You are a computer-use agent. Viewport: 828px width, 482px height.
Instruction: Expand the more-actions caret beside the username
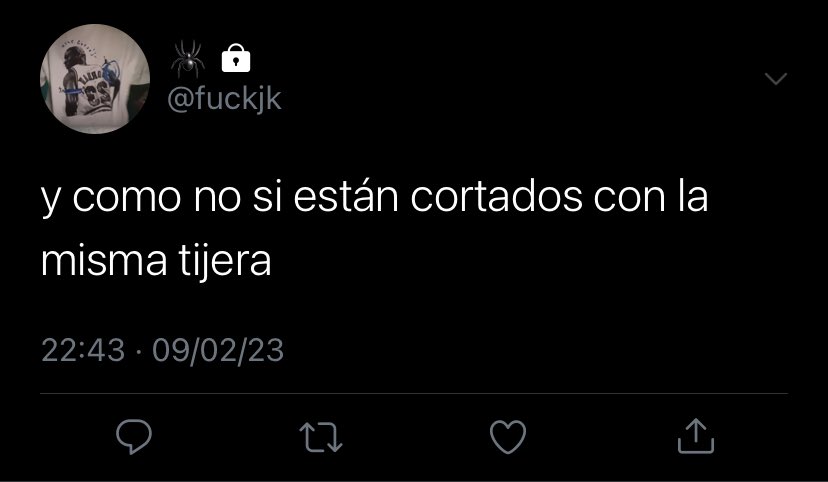(x=776, y=79)
